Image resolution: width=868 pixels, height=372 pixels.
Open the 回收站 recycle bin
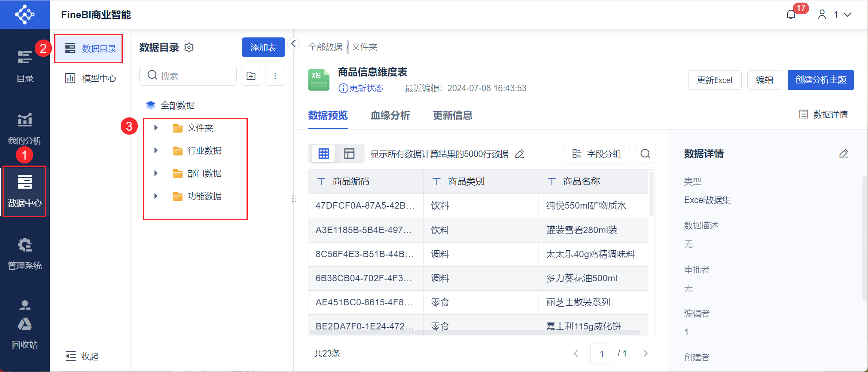point(25,333)
